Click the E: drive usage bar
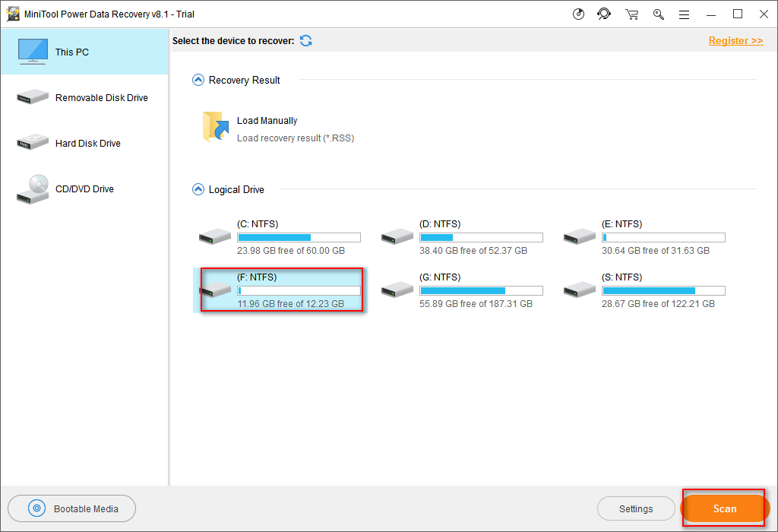 point(663,238)
